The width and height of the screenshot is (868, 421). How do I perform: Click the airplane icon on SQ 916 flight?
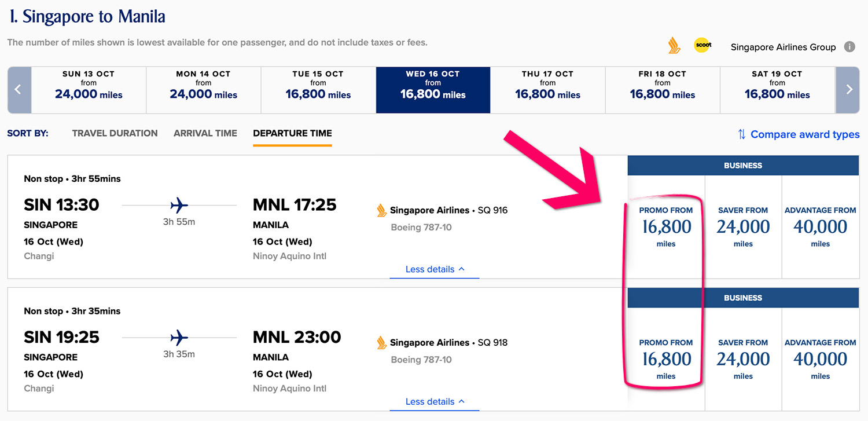coord(179,205)
